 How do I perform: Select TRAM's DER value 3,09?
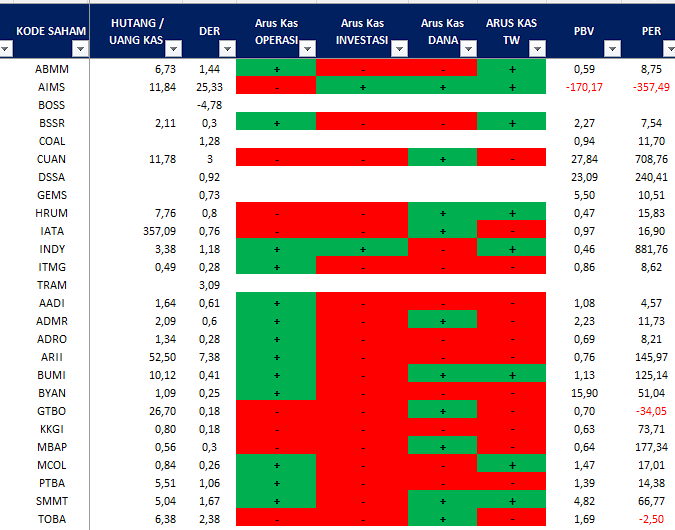click(x=209, y=285)
